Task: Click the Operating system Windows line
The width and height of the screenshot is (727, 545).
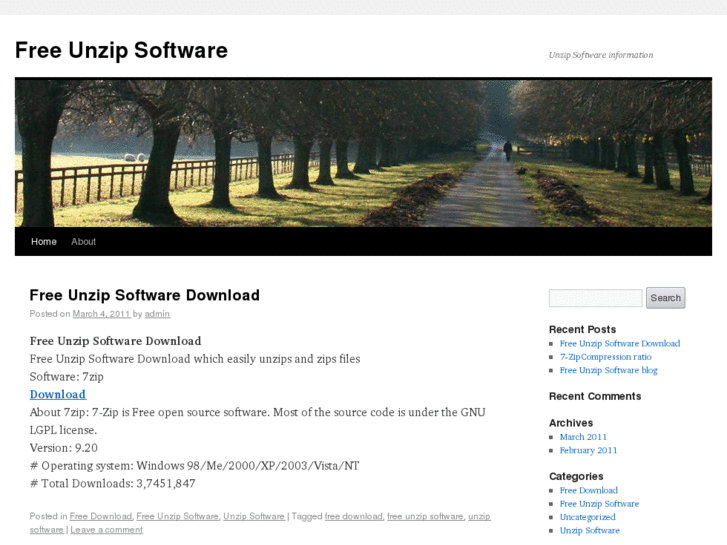Action: [194, 466]
